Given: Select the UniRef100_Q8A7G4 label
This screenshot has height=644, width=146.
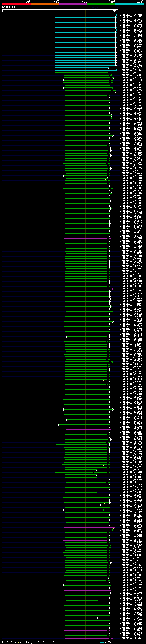Looking at the screenshot, I should click(x=131, y=281).
